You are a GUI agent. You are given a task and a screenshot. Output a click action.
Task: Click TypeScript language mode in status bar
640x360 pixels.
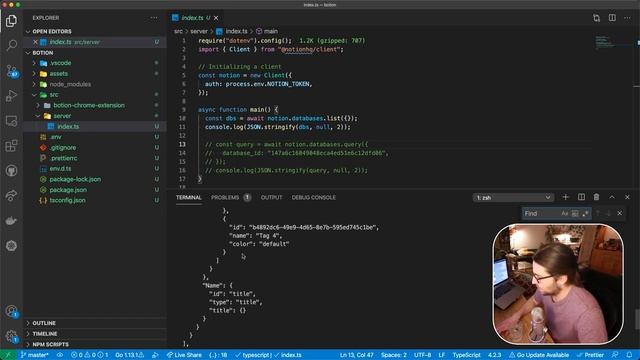pyautogui.click(x=466, y=355)
